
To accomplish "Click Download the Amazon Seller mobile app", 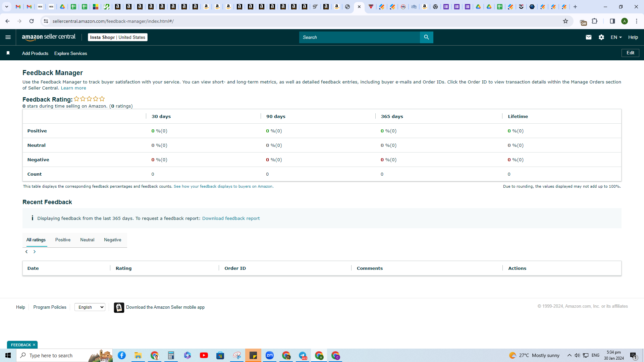I will tap(165, 307).
